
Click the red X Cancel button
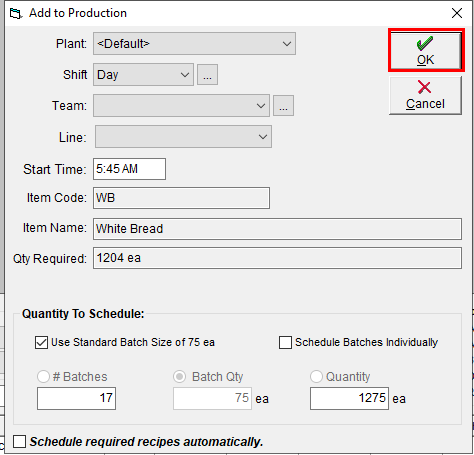[x=425, y=96]
